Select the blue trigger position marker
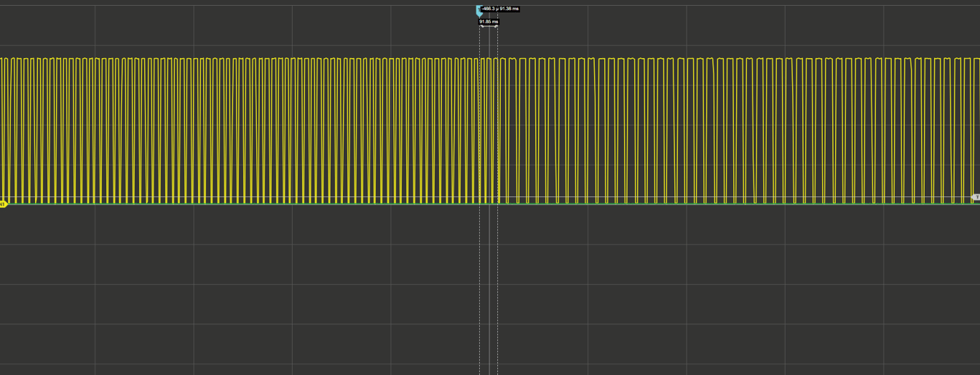Screen dimensions: 980x375 pos(479,11)
